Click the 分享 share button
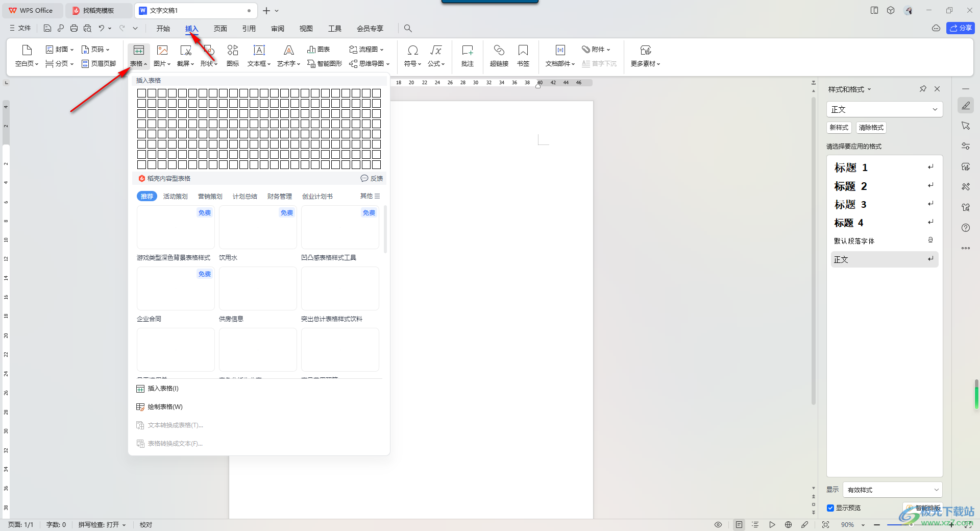The image size is (980, 531). [961, 28]
